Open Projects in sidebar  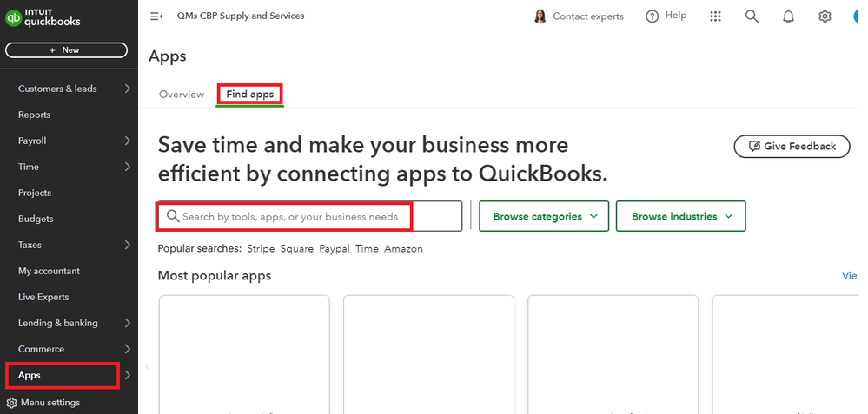[x=35, y=193]
